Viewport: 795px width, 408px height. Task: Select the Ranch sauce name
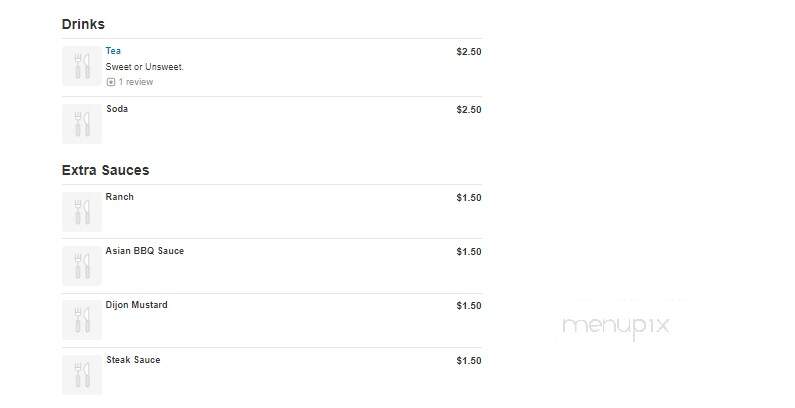[120, 197]
